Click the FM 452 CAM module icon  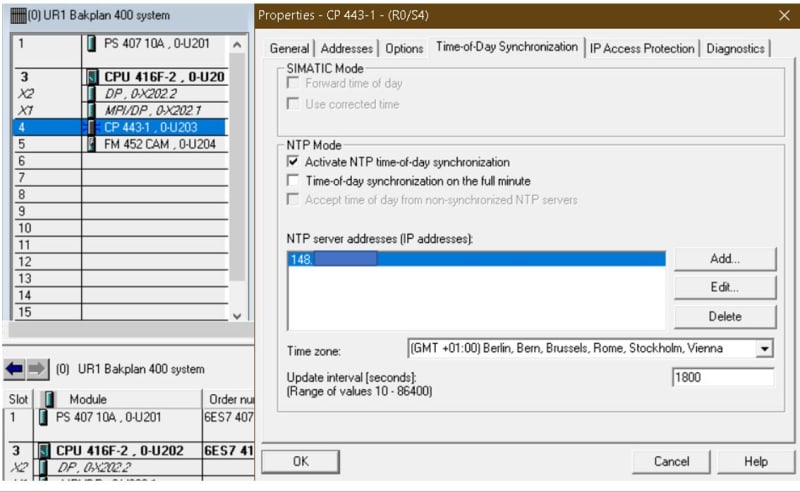pyautogui.click(x=91, y=144)
